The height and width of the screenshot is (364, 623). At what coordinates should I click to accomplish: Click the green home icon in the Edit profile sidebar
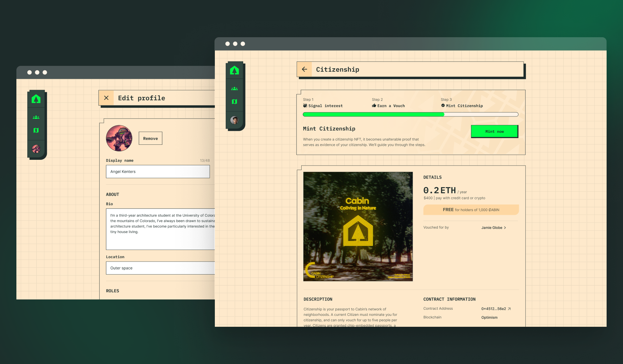click(x=37, y=99)
